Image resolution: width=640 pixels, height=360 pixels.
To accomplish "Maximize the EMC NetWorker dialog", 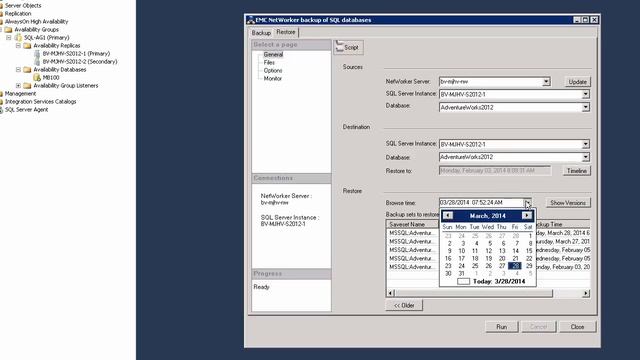I will (585, 20).
